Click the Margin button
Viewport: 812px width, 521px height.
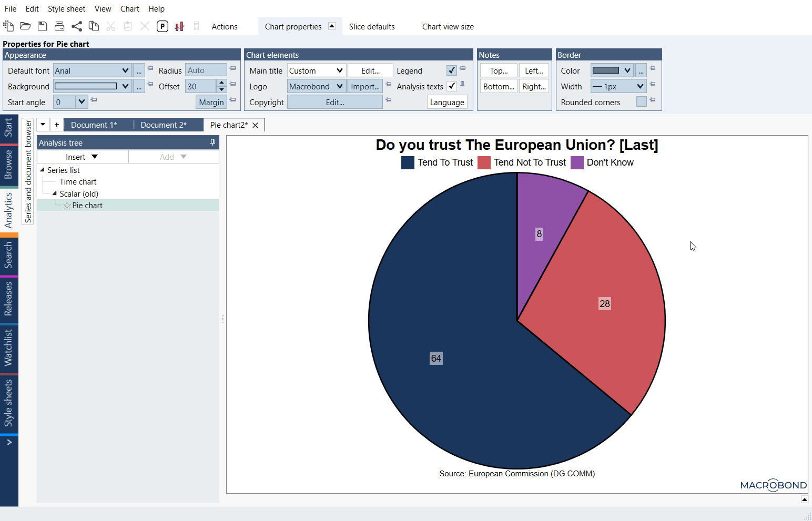[211, 101]
